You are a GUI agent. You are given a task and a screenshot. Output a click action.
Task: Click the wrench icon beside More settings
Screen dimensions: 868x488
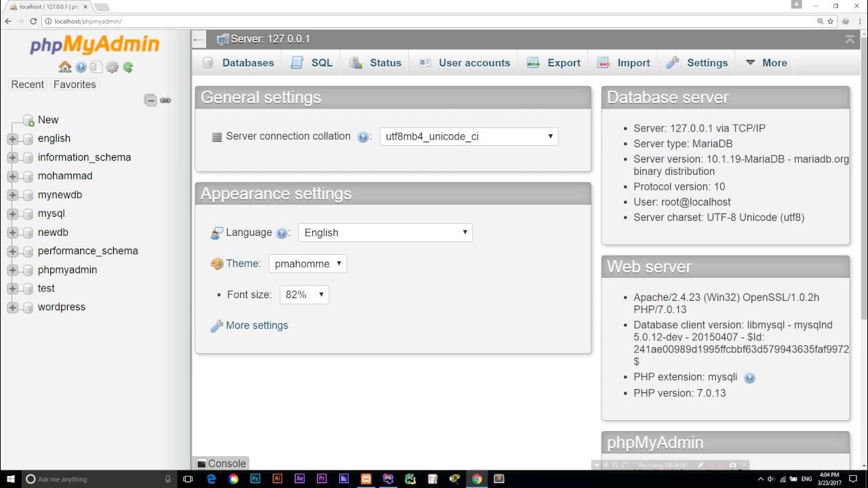pos(217,326)
